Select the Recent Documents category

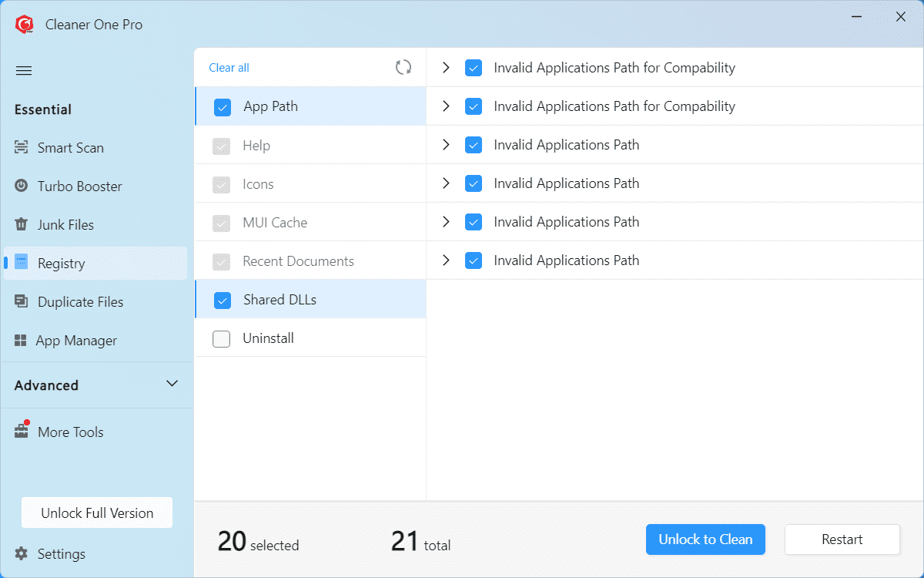pos(298,261)
